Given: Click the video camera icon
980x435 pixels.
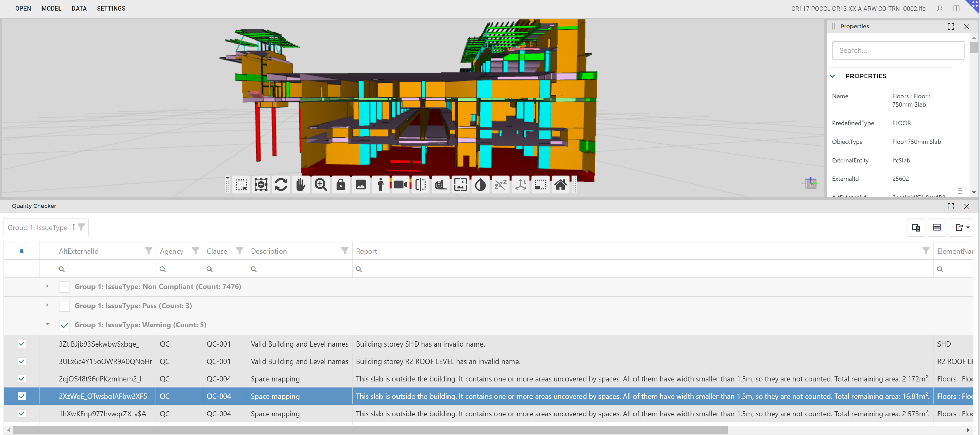Looking at the screenshot, I should 401,185.
